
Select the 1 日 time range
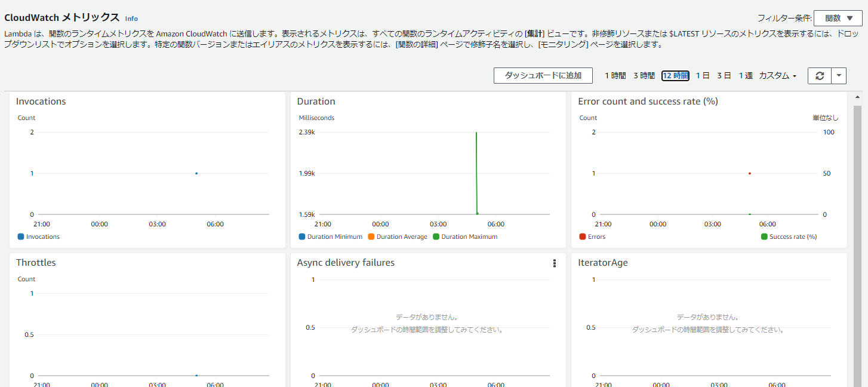click(703, 76)
